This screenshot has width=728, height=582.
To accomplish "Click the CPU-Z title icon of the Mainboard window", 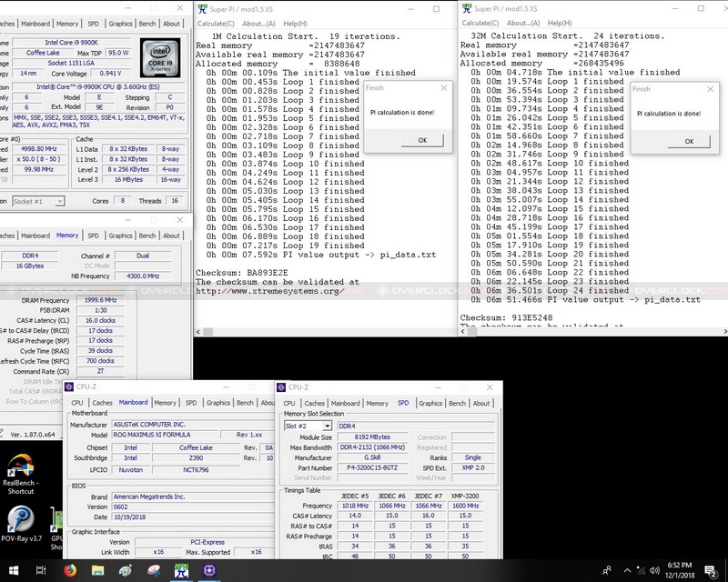I will point(69,386).
